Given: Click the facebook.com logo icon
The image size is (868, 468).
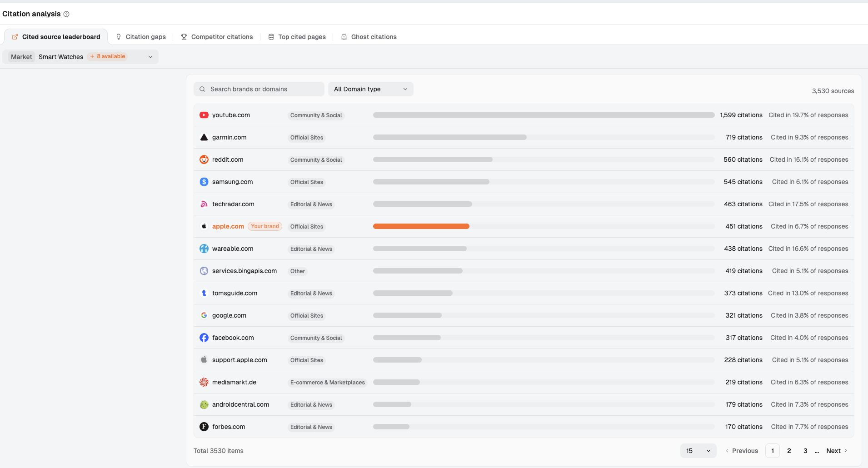Looking at the screenshot, I should click(204, 338).
